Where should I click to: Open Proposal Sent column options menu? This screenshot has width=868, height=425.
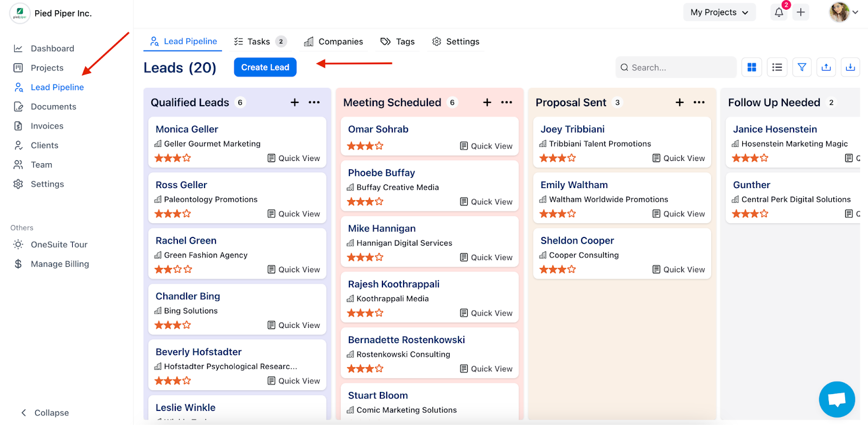coord(699,102)
